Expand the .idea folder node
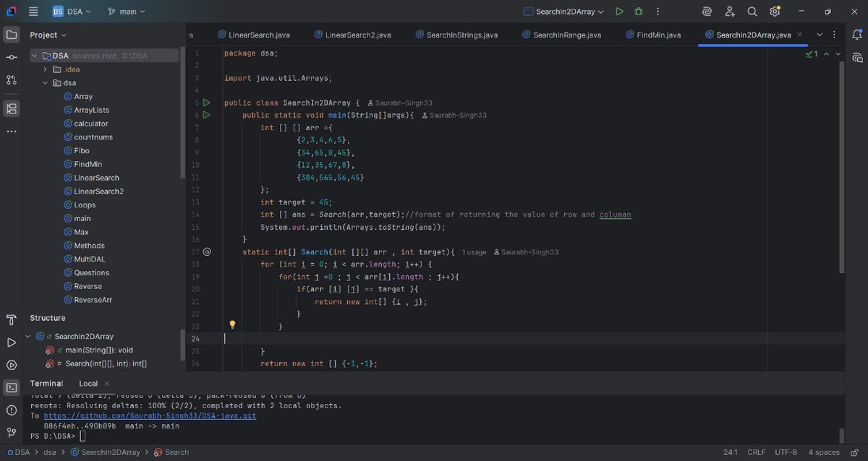868x461 pixels. pos(46,69)
